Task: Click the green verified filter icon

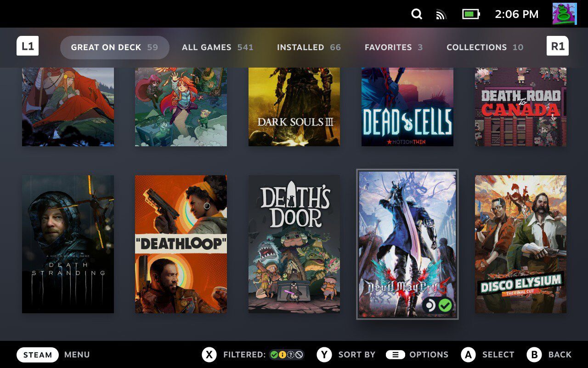Action: (x=274, y=355)
